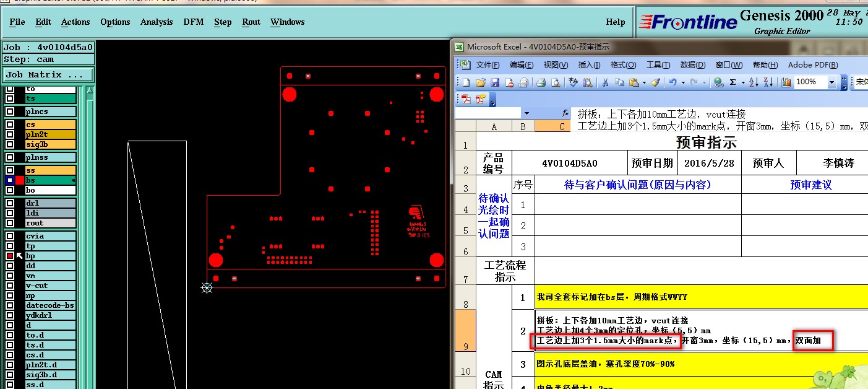Expand the standard toolbar options chevron
Screen dimensions: 868x389
844,82
